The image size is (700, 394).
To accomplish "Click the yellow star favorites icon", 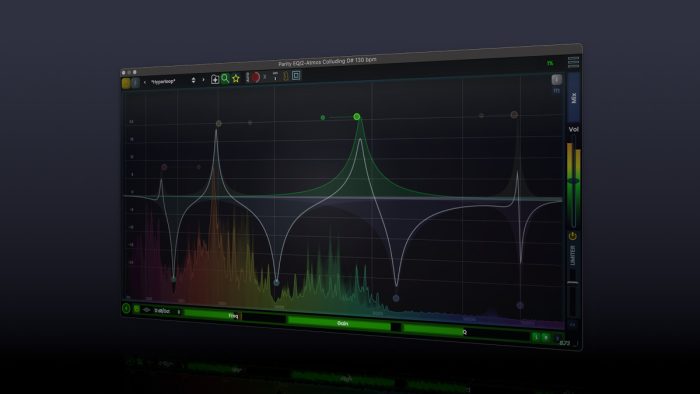I will [x=236, y=79].
